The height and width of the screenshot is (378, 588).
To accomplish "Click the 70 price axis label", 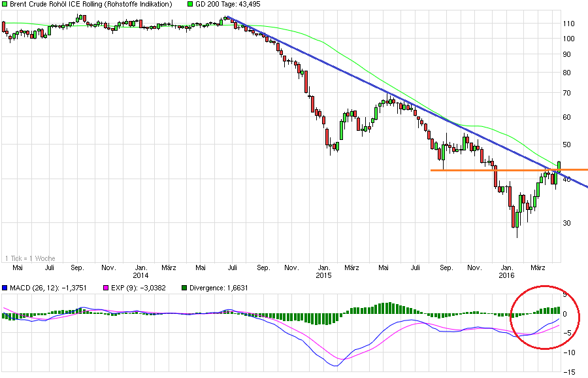I will (x=567, y=93).
